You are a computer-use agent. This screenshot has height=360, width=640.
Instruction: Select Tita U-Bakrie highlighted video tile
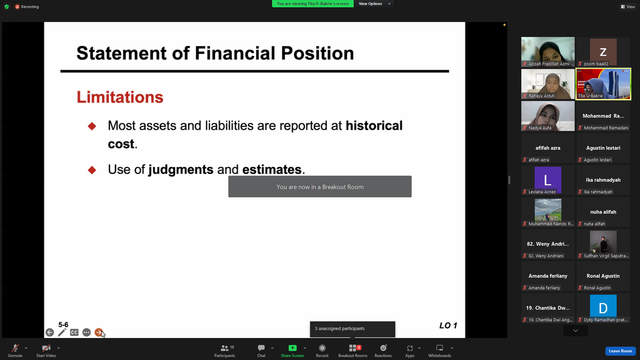(x=603, y=84)
